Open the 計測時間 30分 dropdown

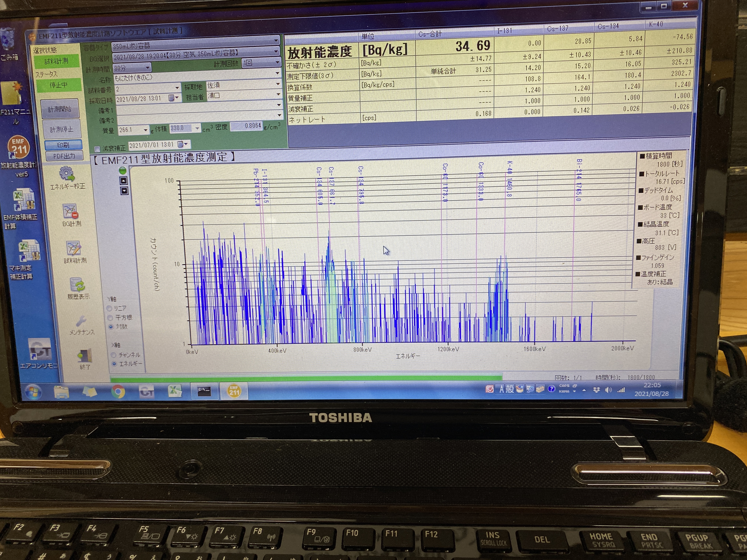coord(147,68)
